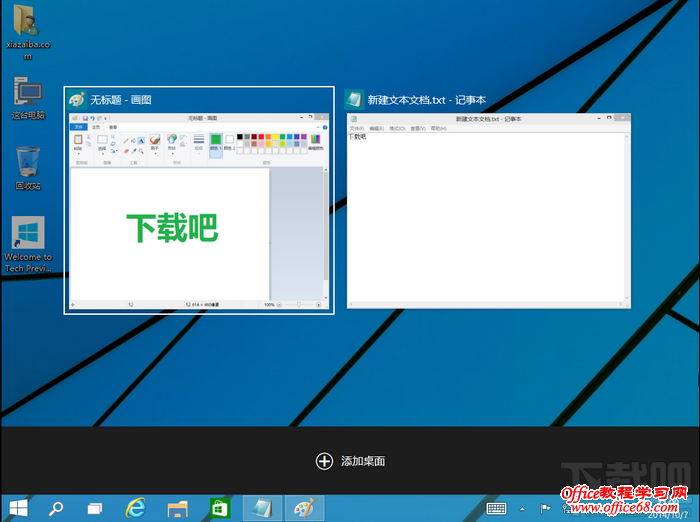Open the touch keyboard tray icon

(496, 508)
